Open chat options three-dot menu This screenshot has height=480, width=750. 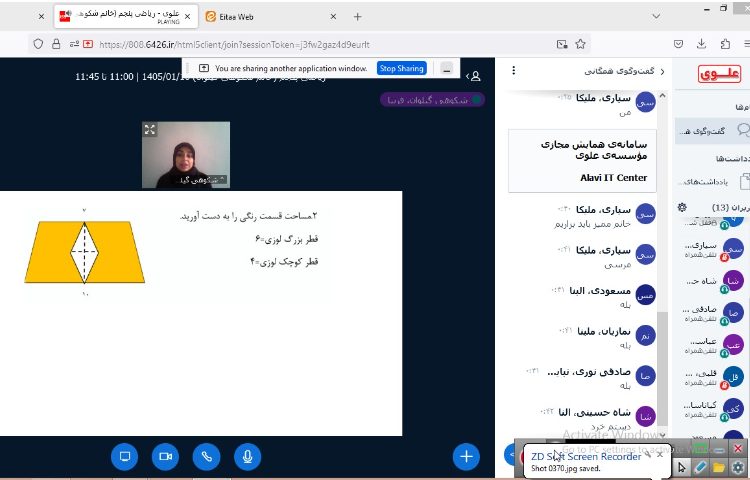[x=514, y=71]
